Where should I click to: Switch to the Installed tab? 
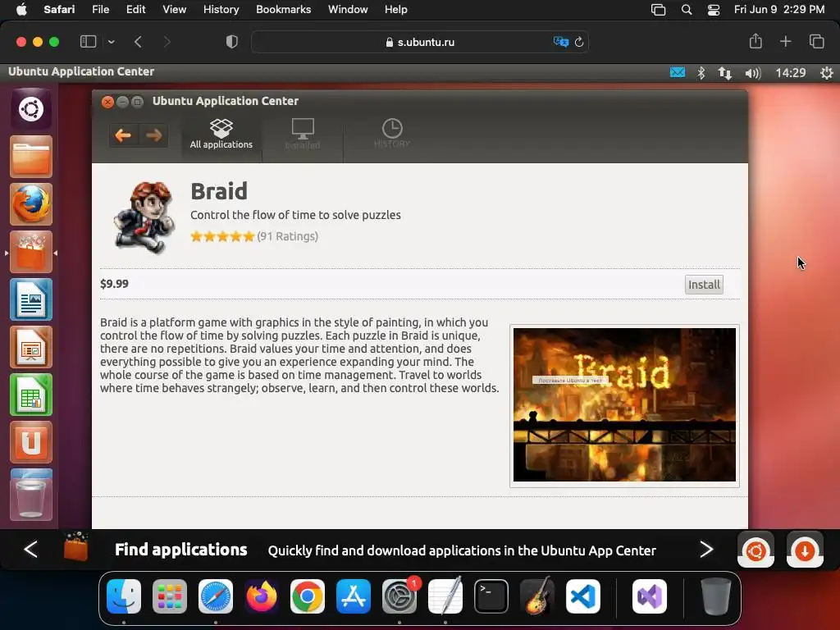303,134
